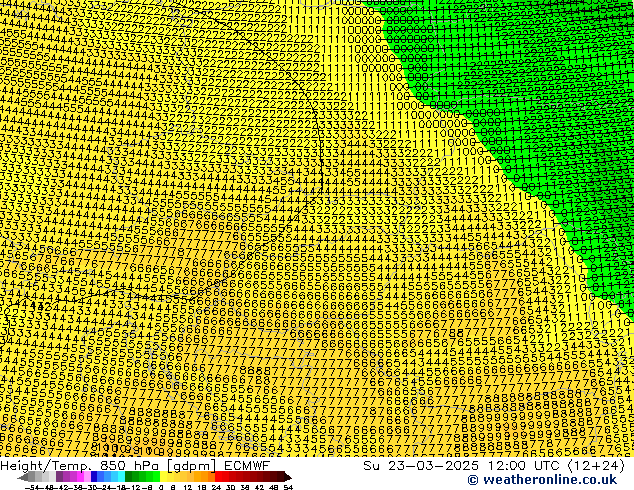Select the 'Height/Temp. 850 hPa [gdpm] ECMWF' title
634x490 pixels.
tap(135, 466)
